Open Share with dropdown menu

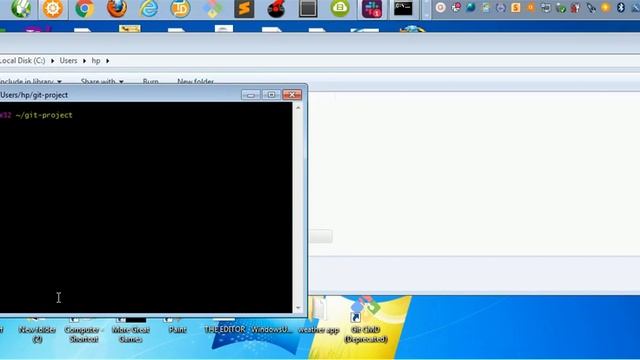coord(102,82)
